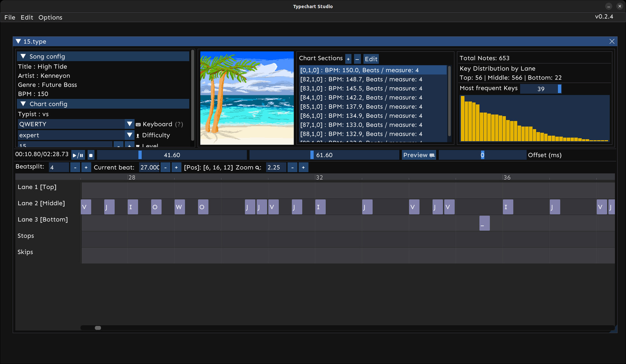Open the expert difficulty dropdown
Viewport: 626px width, 364px height.
point(129,135)
